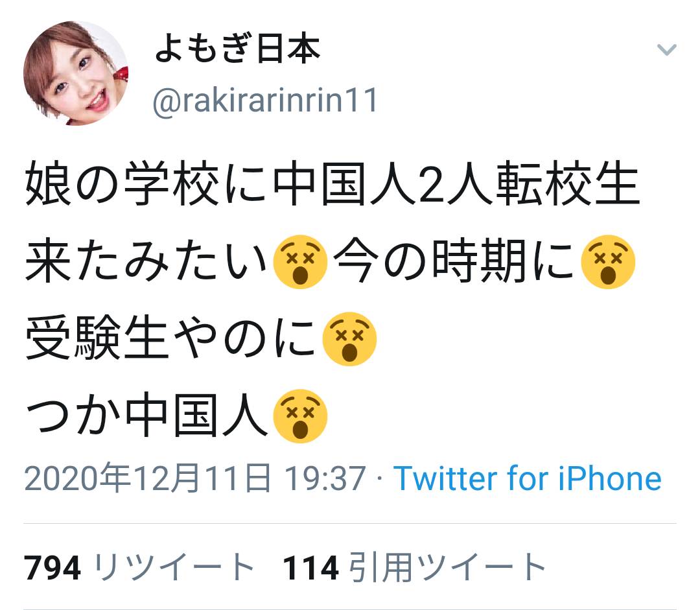Viewport: 700px width, 610px height.
Task: Open the tweet options chevron menu
Action: [x=666, y=49]
